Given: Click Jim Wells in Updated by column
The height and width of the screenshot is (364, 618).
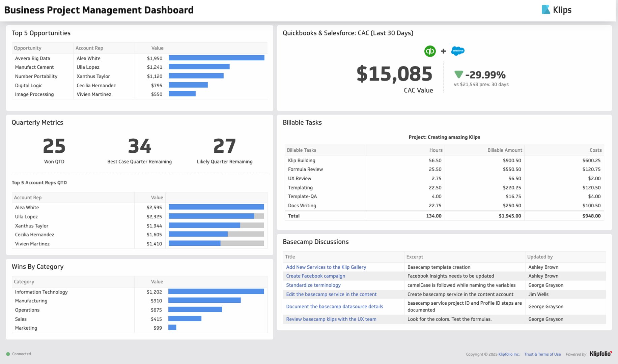Looking at the screenshot, I should [538, 294].
